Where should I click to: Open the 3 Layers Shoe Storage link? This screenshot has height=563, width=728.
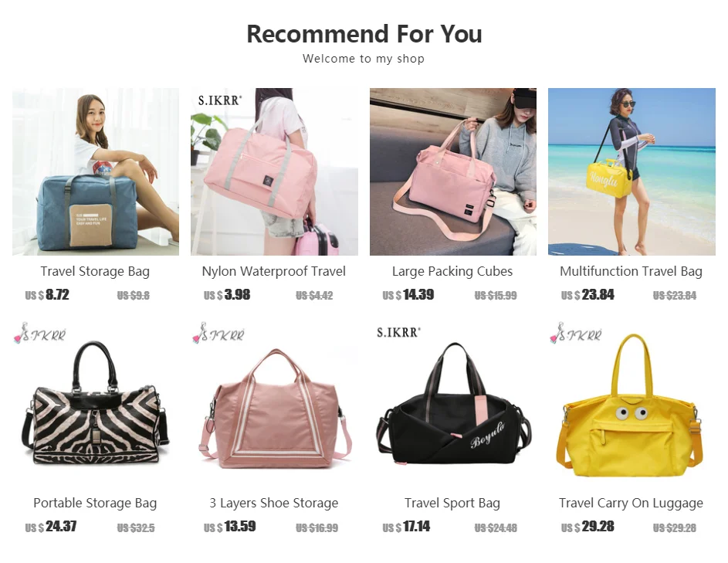(x=274, y=503)
